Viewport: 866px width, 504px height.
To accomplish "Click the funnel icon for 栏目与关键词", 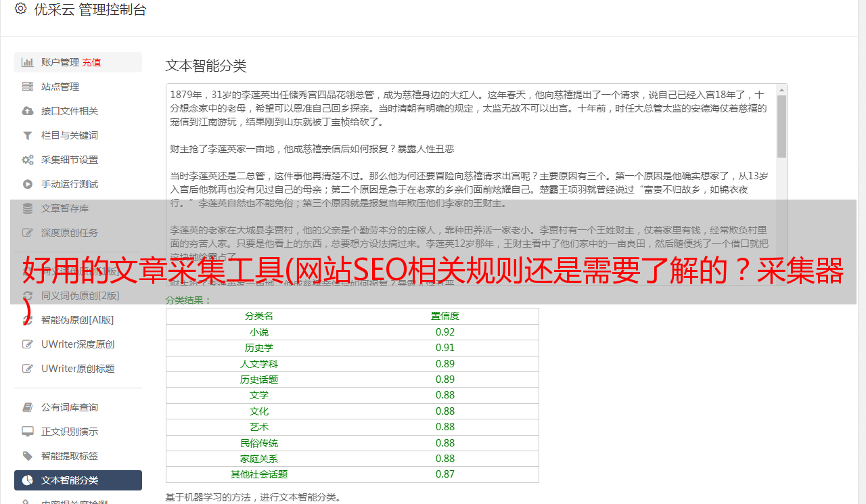I will [28, 135].
